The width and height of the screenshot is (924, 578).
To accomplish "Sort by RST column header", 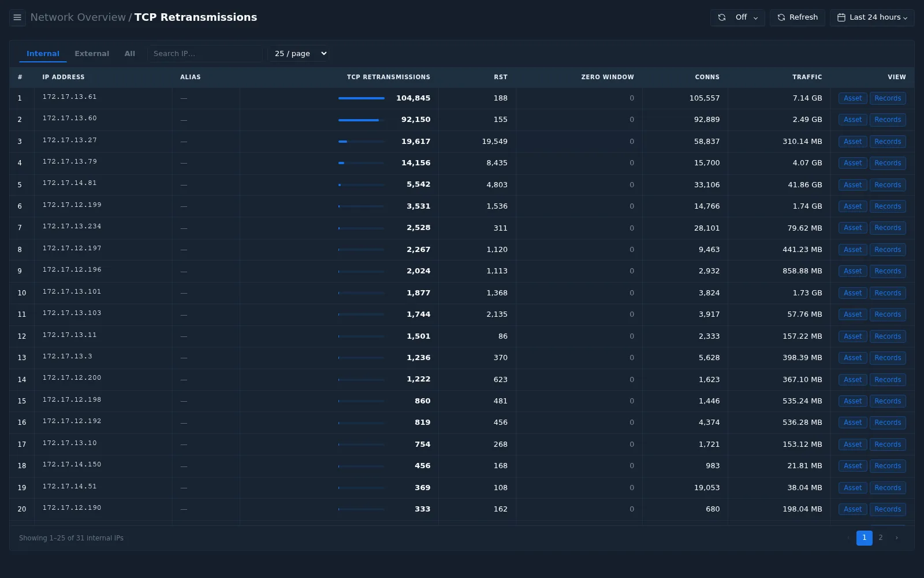I will [501, 77].
